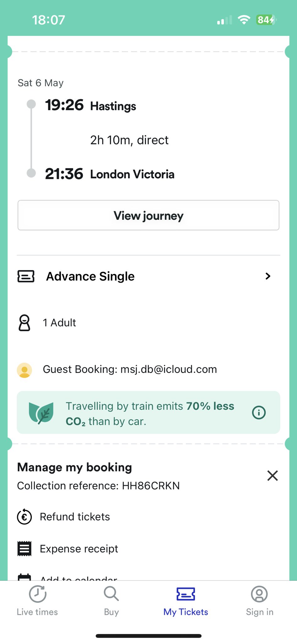Select the My Tickets tab

(x=186, y=601)
